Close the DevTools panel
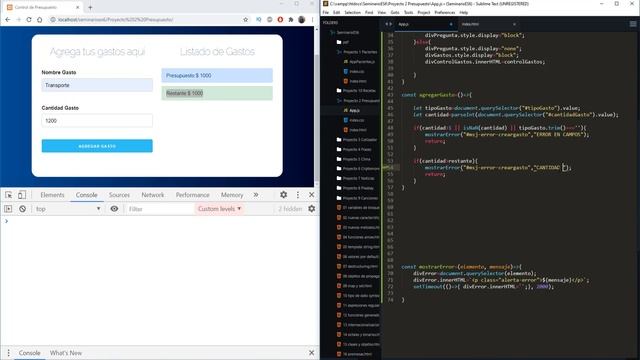Image resolution: width=640 pixels, height=360 pixels. point(311,195)
